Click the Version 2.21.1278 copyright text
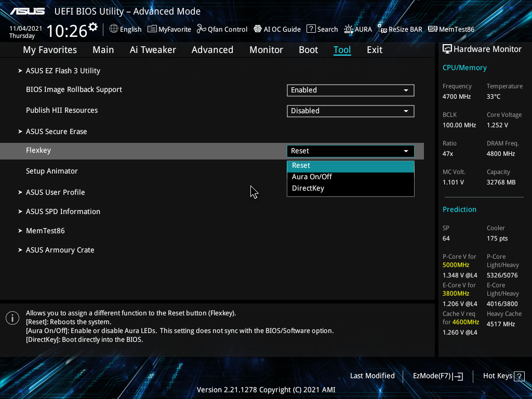 click(266, 390)
